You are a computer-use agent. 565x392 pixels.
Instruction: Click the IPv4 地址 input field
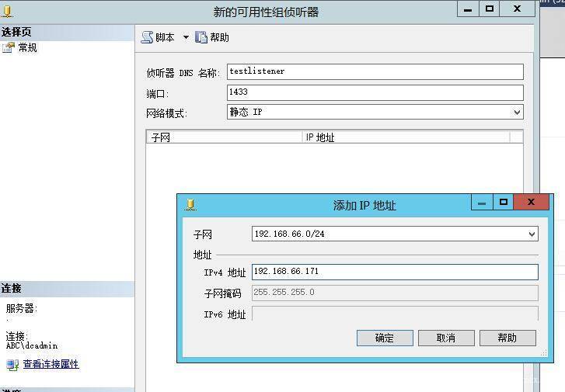395,272
